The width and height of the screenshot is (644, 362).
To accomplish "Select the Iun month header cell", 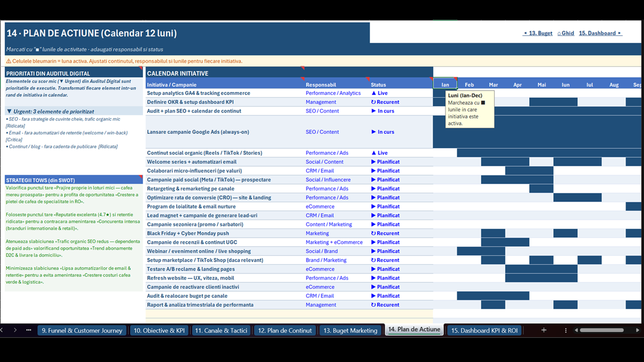I will [x=566, y=84].
